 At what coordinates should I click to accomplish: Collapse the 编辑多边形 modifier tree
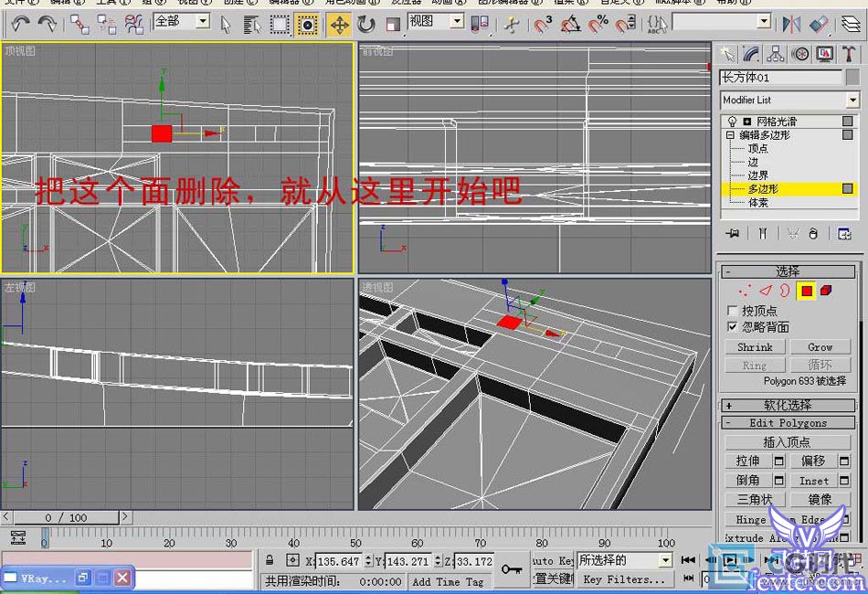pos(730,135)
